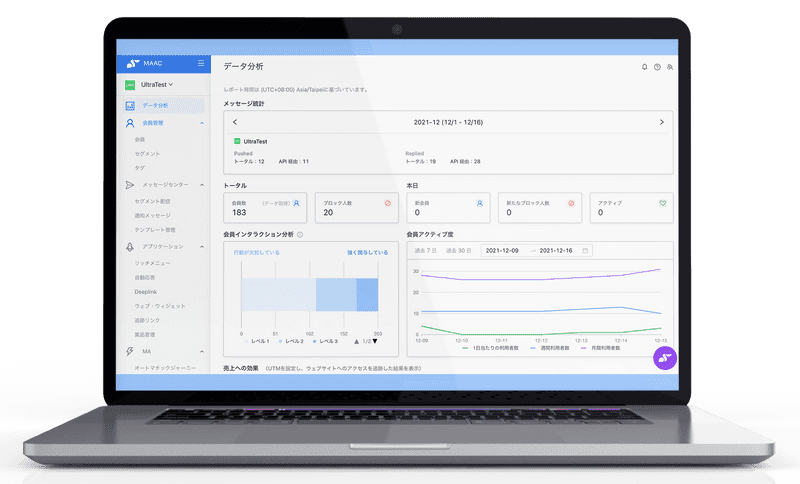The image size is (800, 484).
Task: Click the 新会員 card person icon
Action: click(480, 203)
